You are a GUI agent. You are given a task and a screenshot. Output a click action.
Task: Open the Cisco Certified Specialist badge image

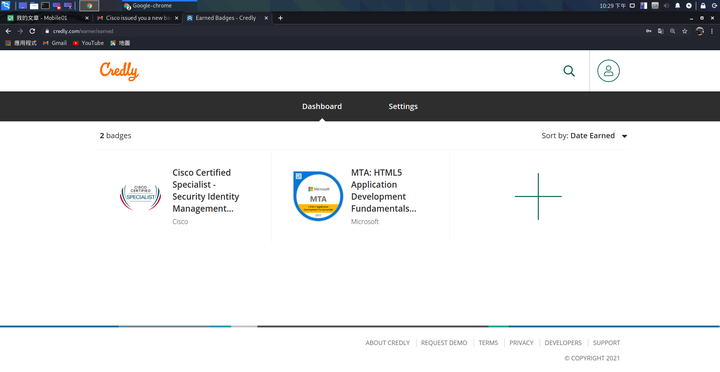tap(141, 197)
